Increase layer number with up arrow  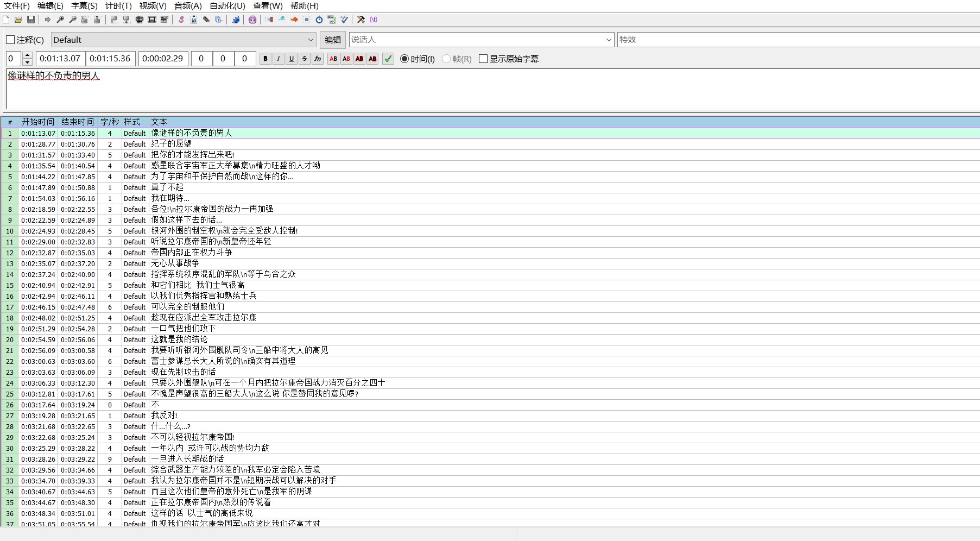click(x=28, y=55)
